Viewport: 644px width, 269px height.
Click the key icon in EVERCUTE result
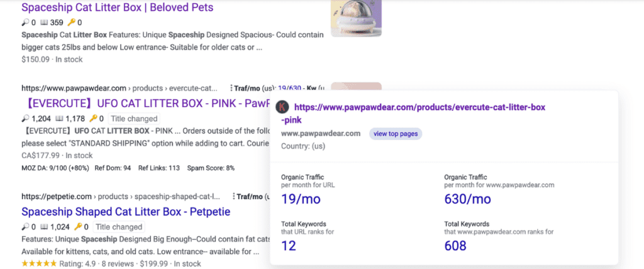tap(93, 118)
